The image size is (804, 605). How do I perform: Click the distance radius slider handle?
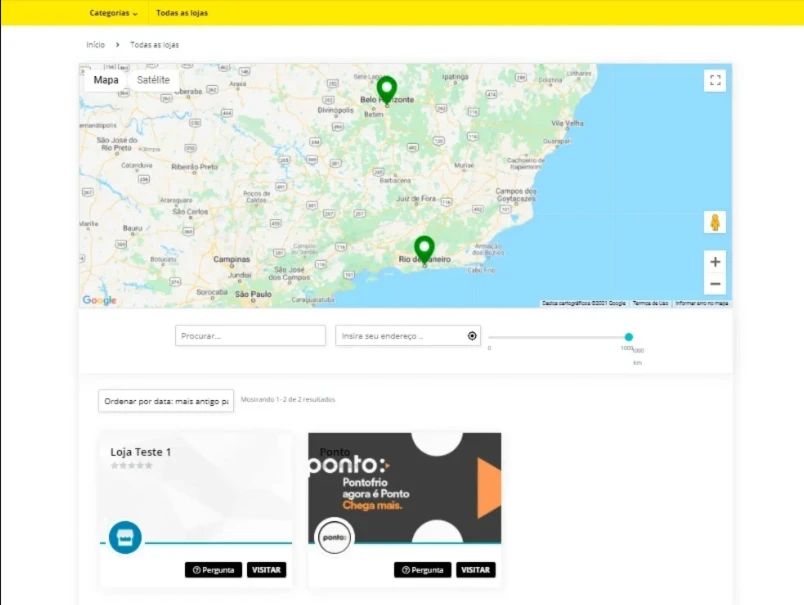pyautogui.click(x=629, y=337)
